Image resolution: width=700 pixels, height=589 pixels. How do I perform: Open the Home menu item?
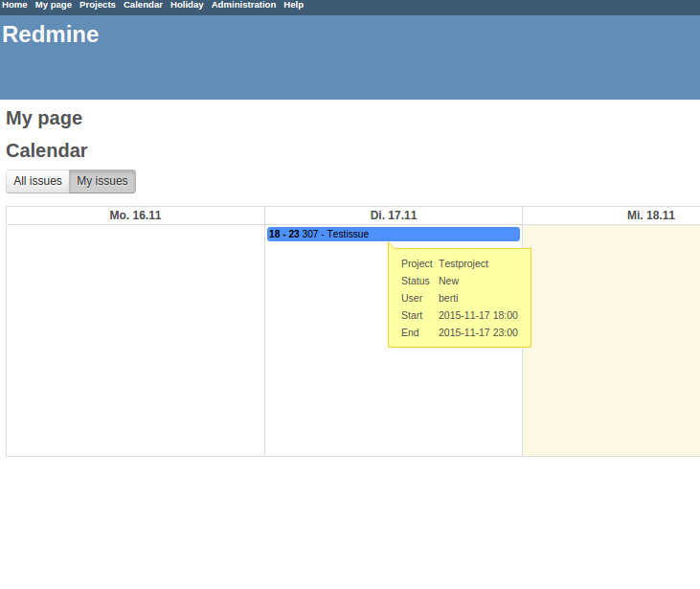14,5
